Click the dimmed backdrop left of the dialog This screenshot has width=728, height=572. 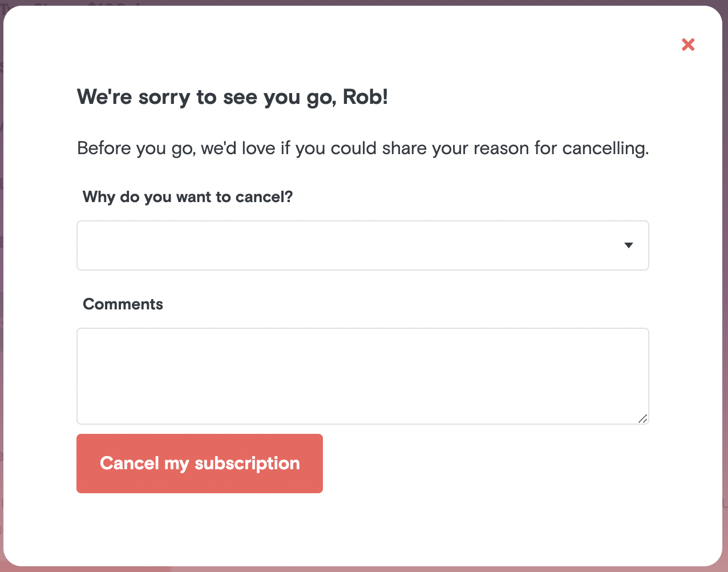1,285
